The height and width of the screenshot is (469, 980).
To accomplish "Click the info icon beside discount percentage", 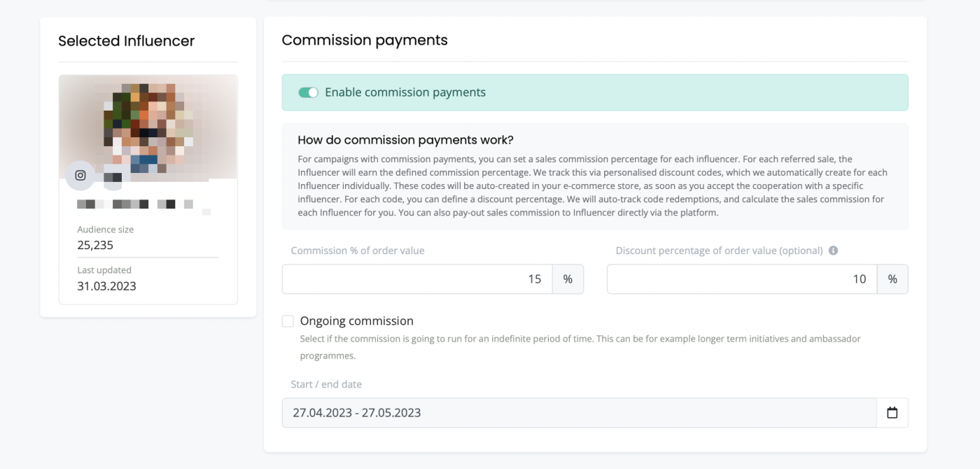I will pos(833,251).
